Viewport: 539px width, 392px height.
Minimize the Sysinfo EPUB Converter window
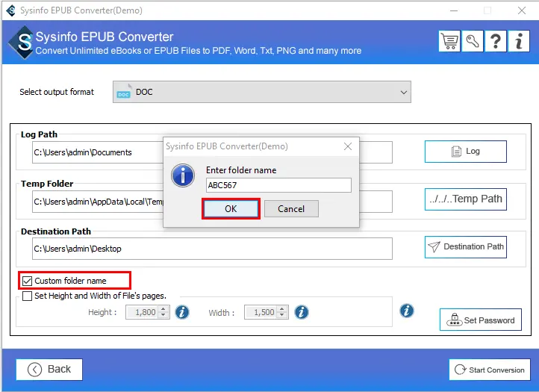click(x=454, y=10)
